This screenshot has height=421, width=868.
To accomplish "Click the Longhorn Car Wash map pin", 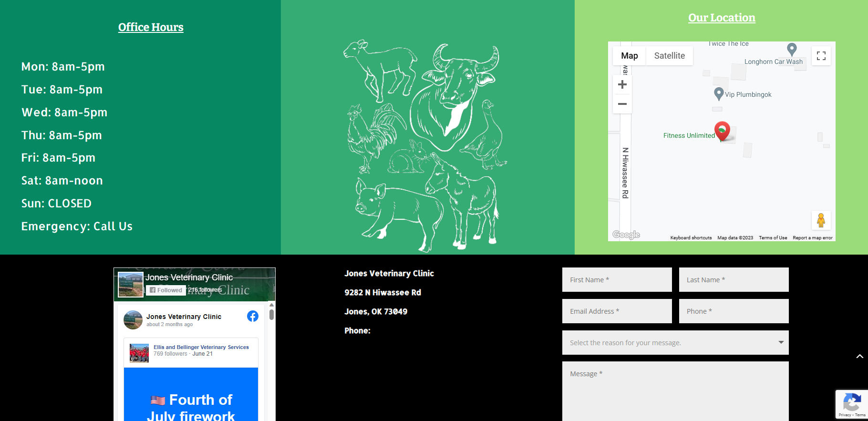I will pyautogui.click(x=792, y=49).
